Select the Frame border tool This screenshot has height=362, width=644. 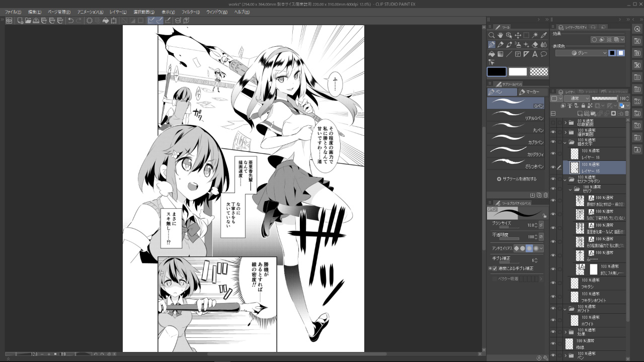tap(518, 54)
